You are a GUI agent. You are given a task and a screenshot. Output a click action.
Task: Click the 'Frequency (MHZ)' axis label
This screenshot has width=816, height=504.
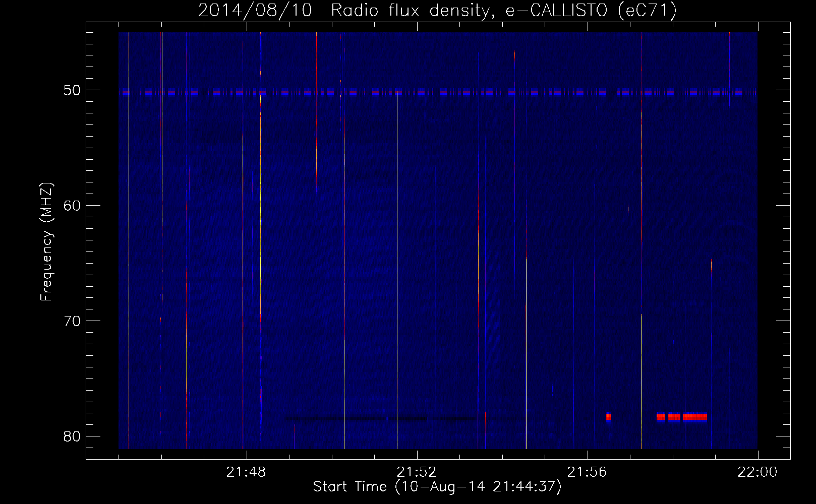(x=46, y=242)
